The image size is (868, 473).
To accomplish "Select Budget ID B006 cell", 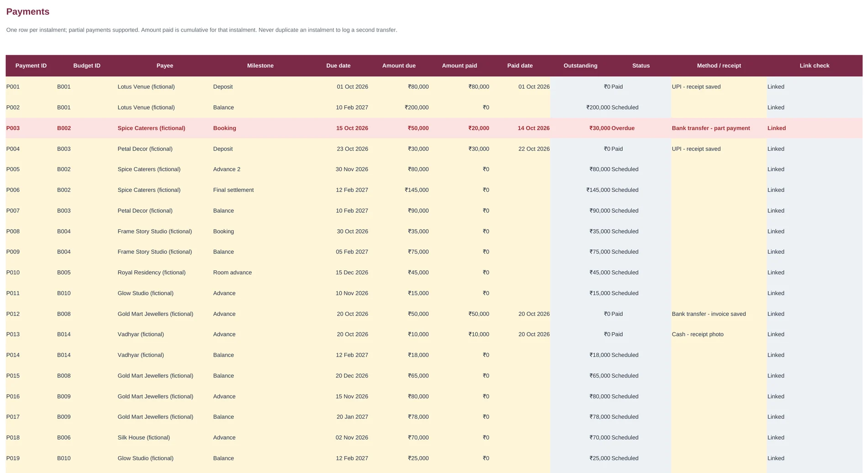I will pos(87,437).
